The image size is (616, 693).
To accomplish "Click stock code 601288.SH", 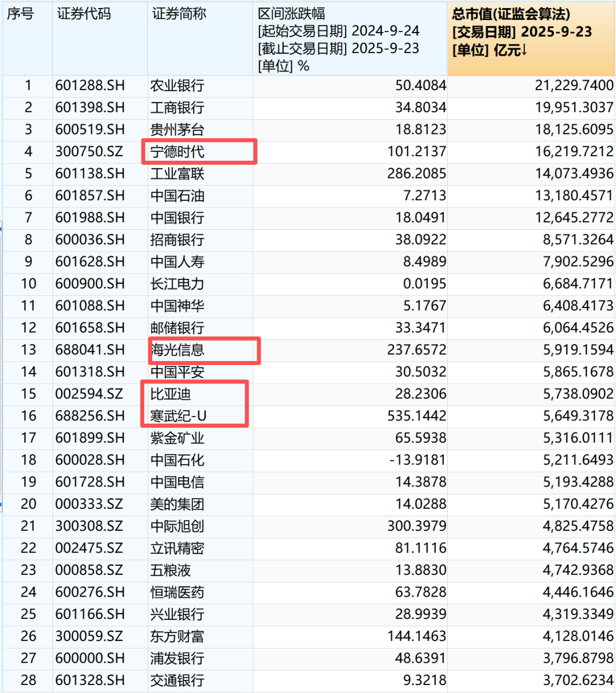I will click(90, 86).
